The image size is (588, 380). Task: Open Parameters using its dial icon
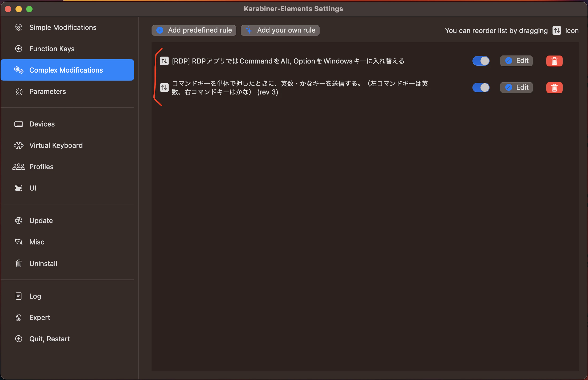[18, 91]
